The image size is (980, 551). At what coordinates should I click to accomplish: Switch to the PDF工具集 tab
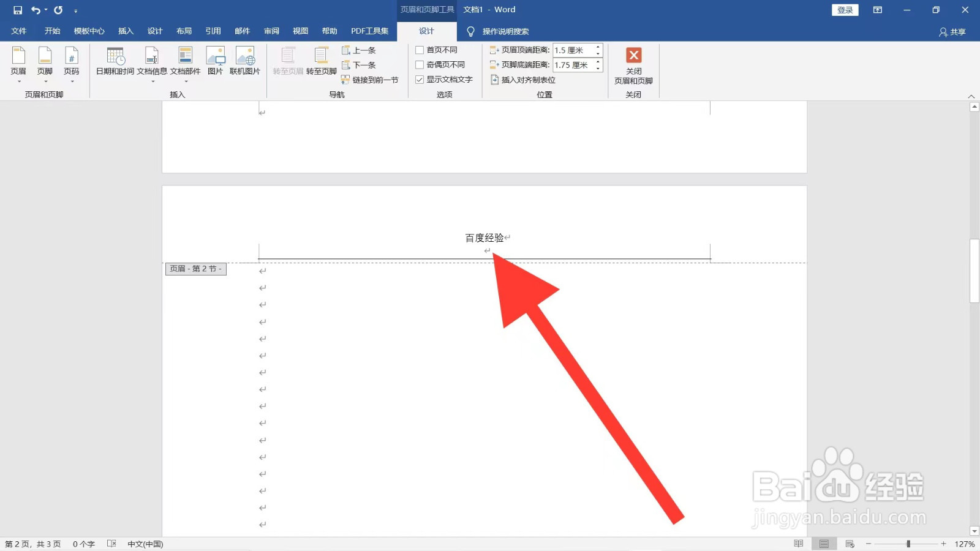tap(369, 31)
